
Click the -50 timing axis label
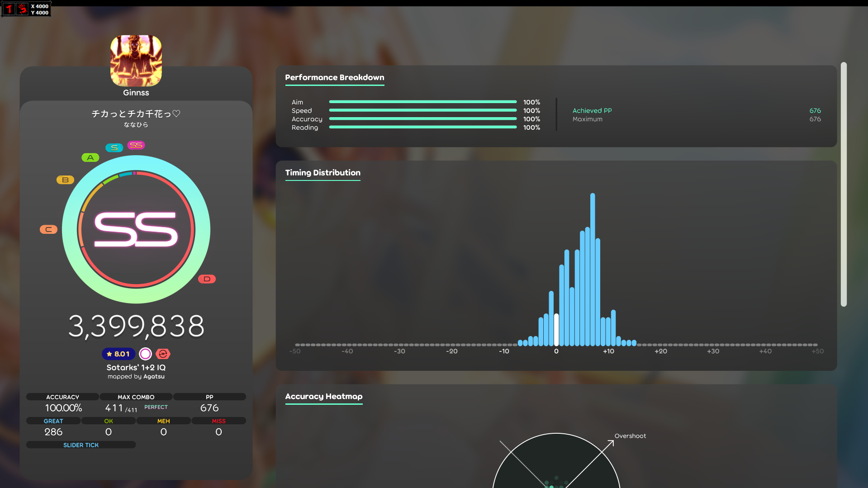tap(295, 351)
